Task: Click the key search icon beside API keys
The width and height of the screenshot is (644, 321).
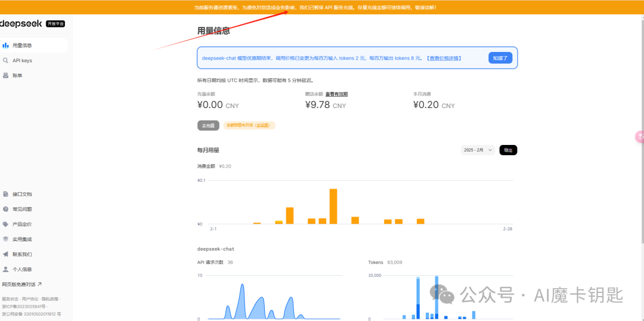Action: pos(5,60)
